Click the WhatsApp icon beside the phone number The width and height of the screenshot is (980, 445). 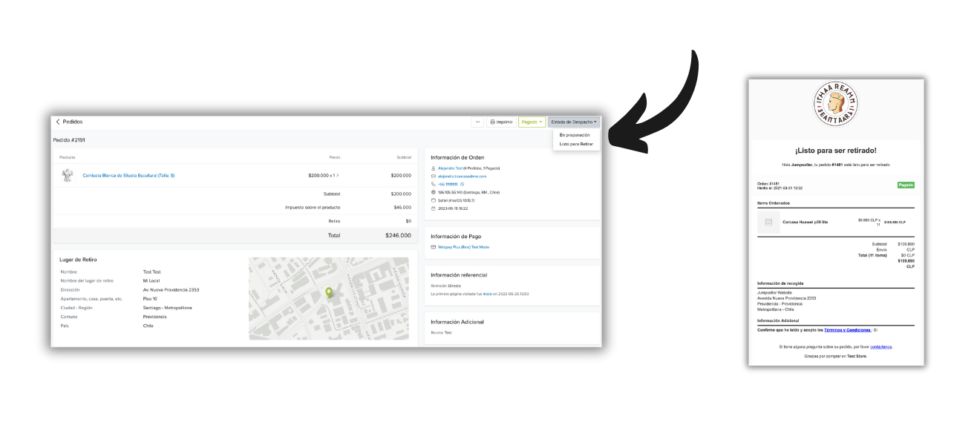(462, 184)
